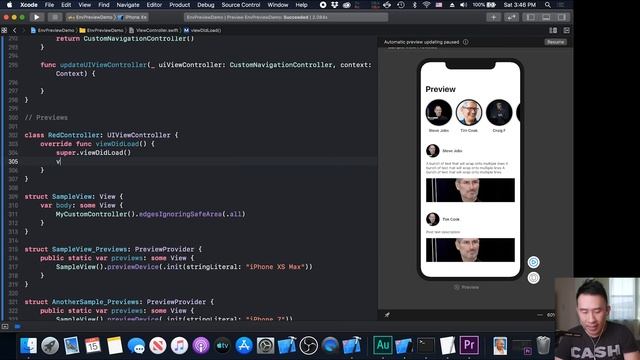Open Spotlight search in menu bar
This screenshot has height=360, width=640.
(x=548, y=5)
